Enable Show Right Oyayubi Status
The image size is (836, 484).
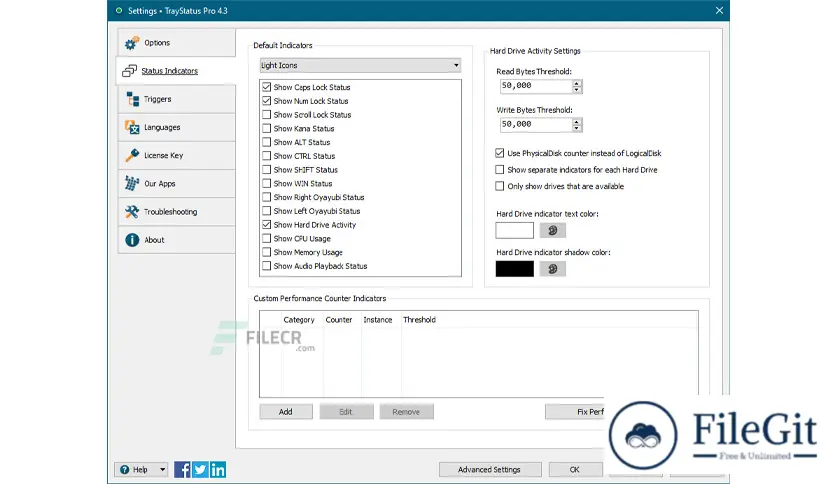point(267,197)
